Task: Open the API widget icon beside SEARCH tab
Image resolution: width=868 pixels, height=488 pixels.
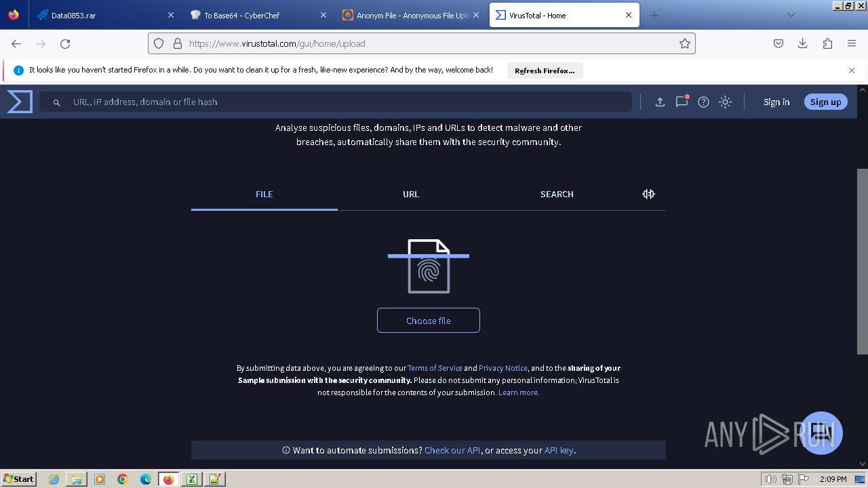Action: point(648,194)
